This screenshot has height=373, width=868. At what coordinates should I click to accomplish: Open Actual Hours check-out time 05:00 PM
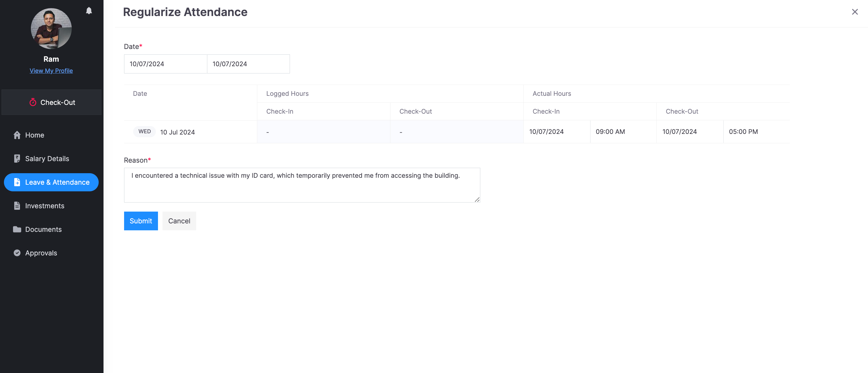[756, 131]
